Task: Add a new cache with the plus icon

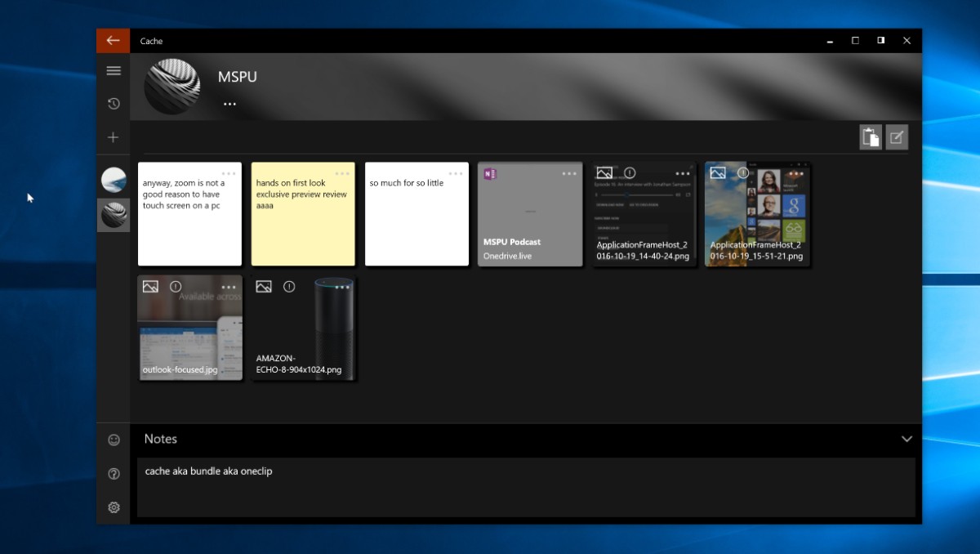Action: [114, 137]
